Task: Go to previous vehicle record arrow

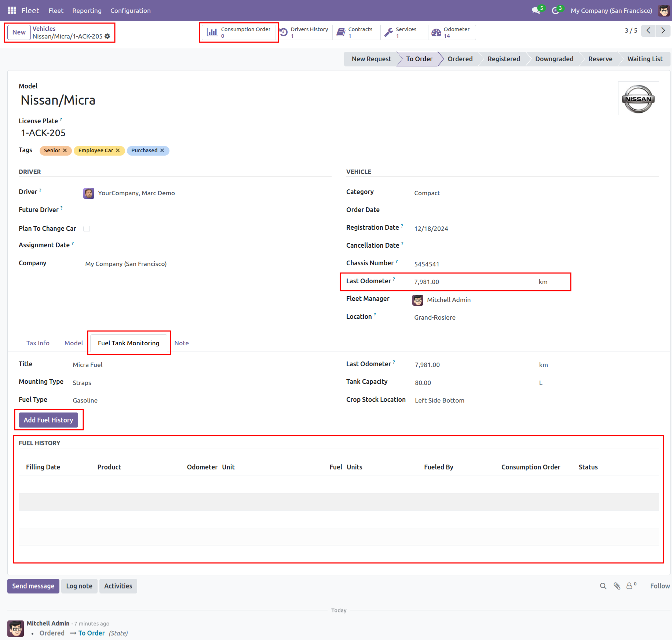Action: (649, 30)
